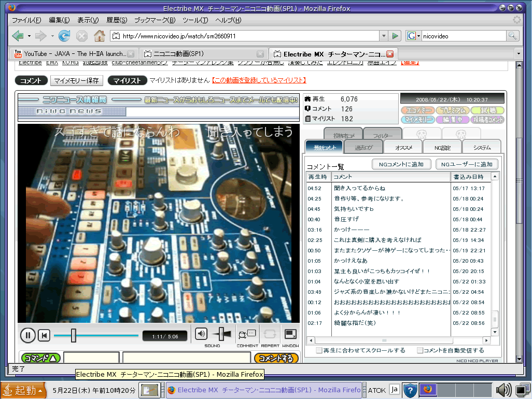Open the URL history dropdown arrow
This screenshot has width=532, height=399.
384,36
